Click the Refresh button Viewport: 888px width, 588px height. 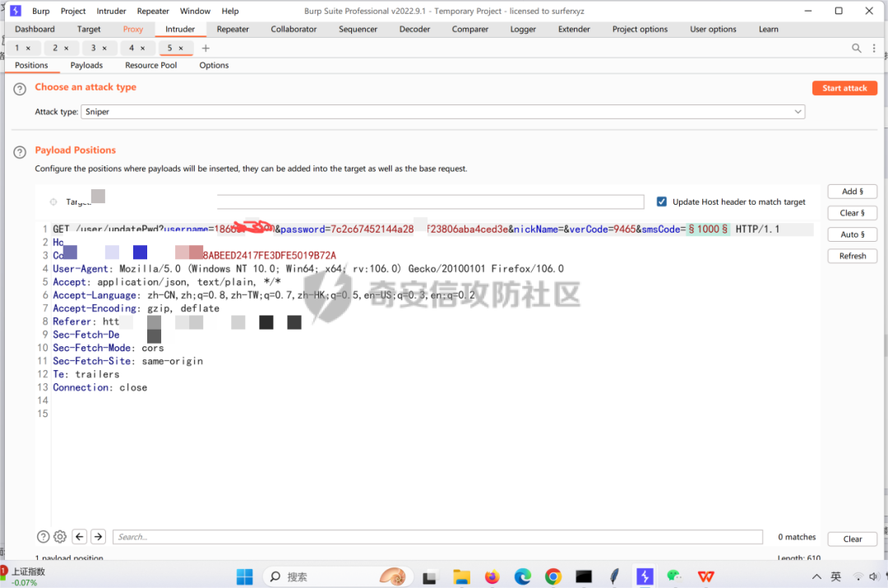[853, 256]
